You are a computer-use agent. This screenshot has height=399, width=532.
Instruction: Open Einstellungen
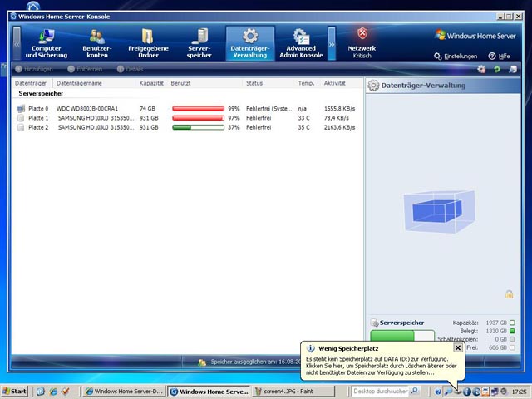(x=456, y=57)
